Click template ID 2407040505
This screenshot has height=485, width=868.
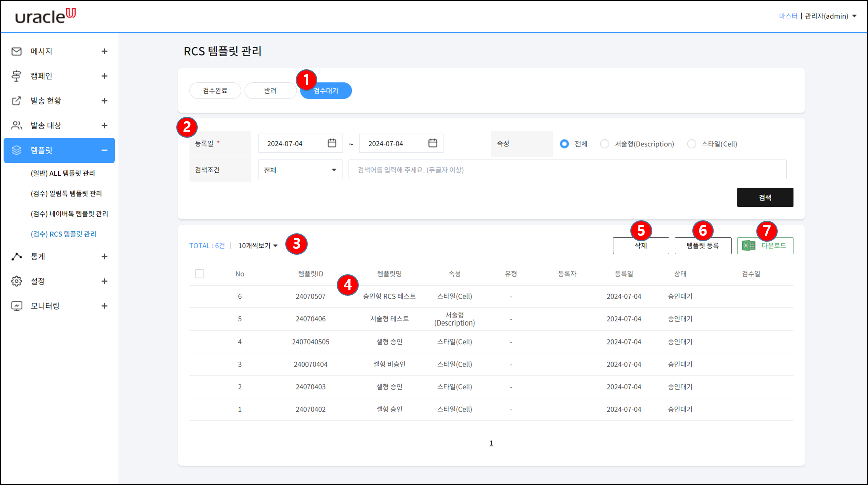pyautogui.click(x=311, y=342)
